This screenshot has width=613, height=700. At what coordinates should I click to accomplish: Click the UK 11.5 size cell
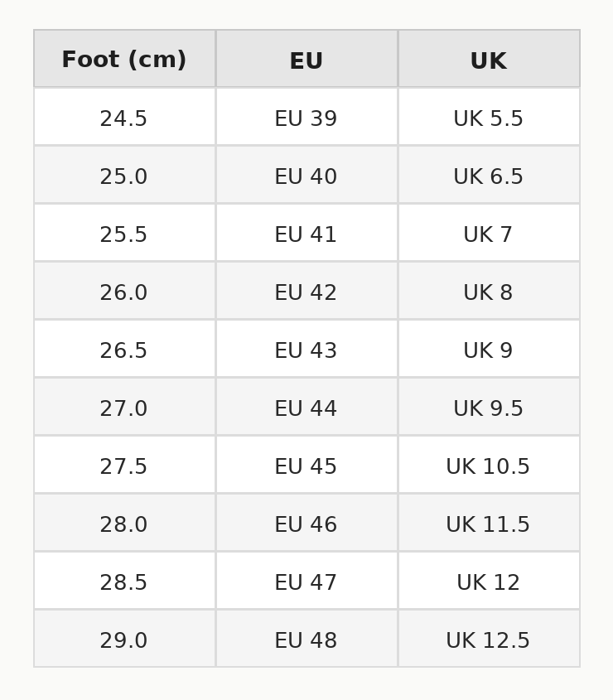coord(488,525)
